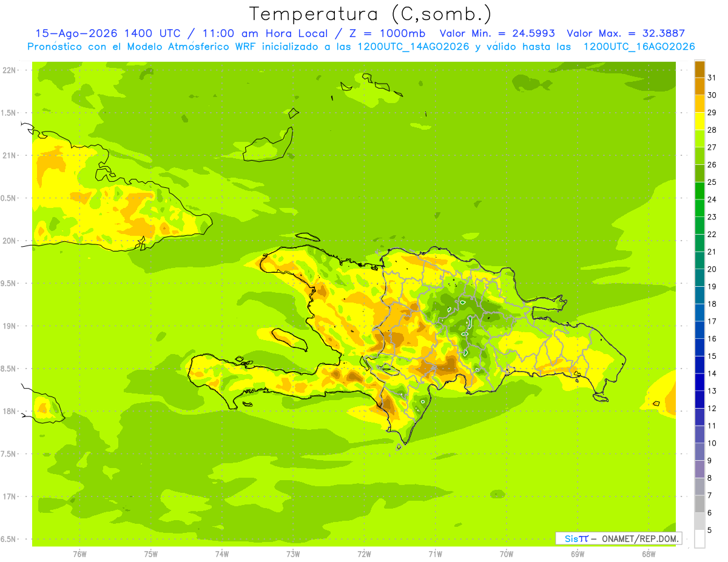Pick the swatch between 26 and 27

coord(699,156)
